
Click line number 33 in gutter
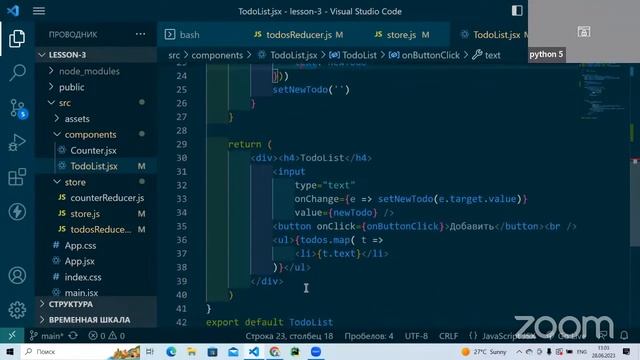182,199
